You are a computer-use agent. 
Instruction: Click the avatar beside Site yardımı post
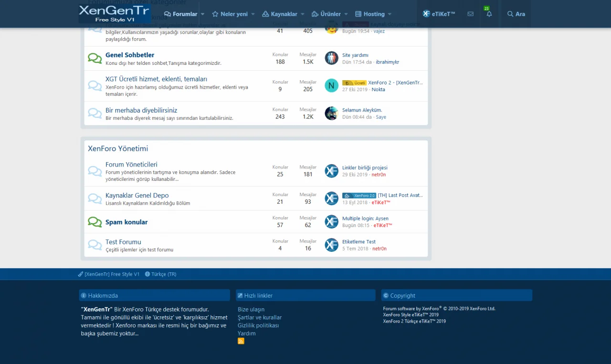coord(331,58)
